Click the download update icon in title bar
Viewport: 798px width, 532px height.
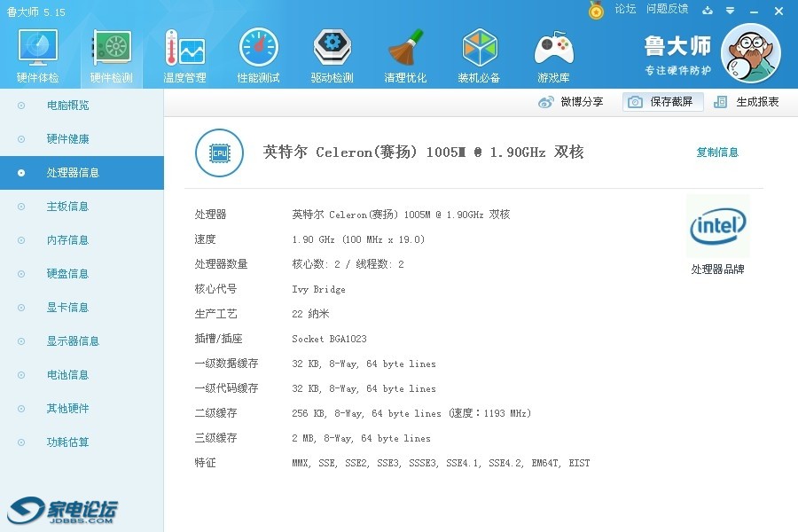pyautogui.click(x=708, y=10)
